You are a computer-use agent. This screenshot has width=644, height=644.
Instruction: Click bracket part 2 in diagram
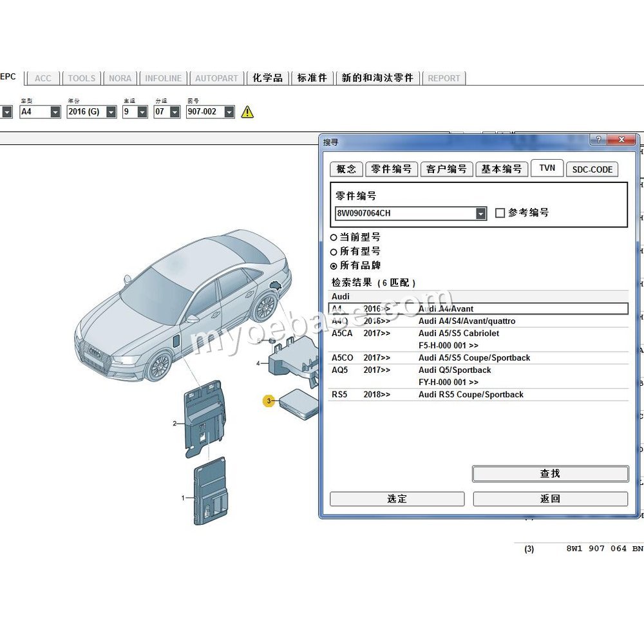pos(205,419)
